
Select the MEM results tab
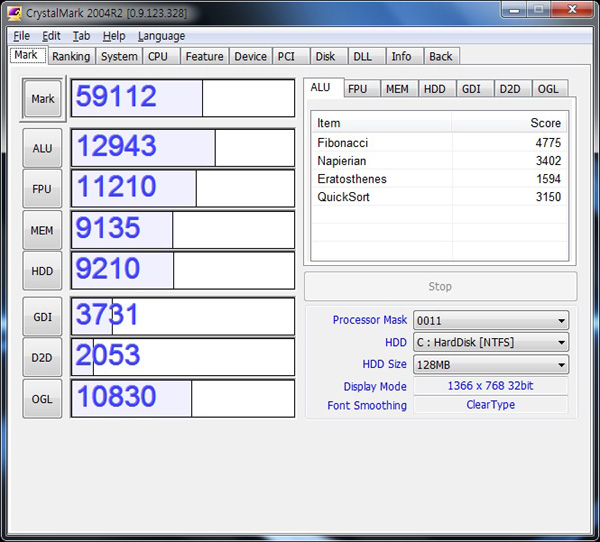coord(399,89)
